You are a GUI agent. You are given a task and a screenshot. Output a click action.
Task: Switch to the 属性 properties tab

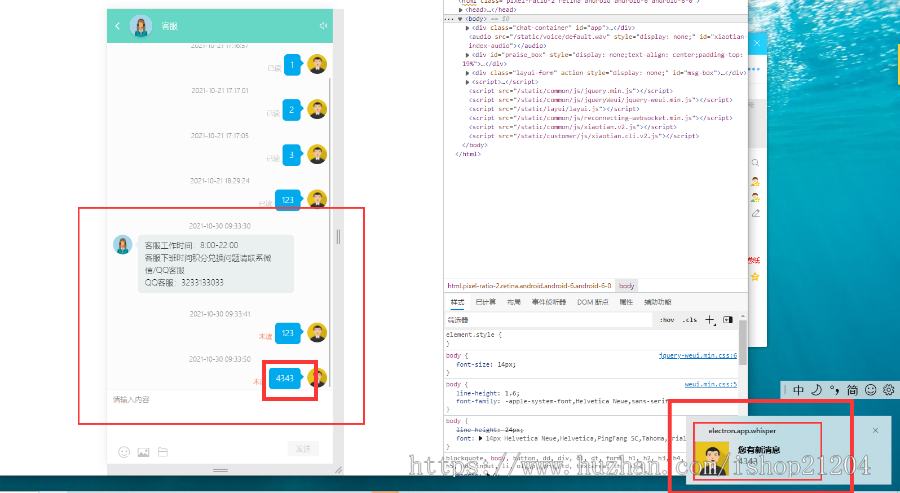pyautogui.click(x=626, y=302)
